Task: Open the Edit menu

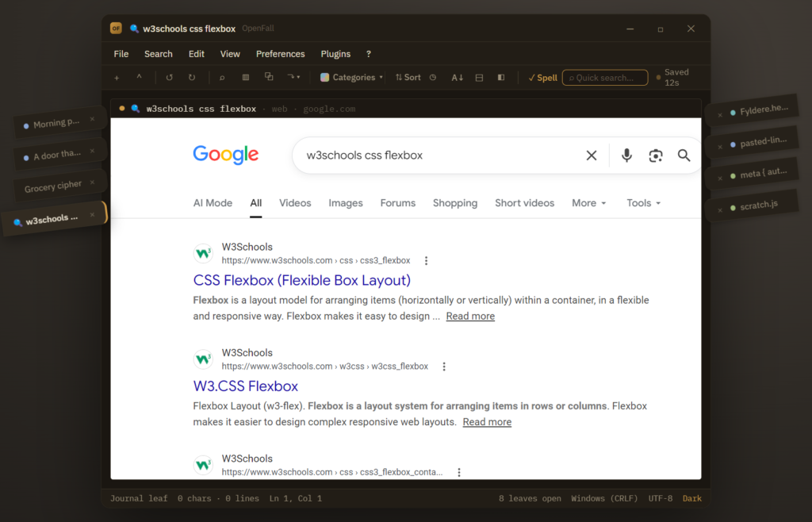Action: 197,54
